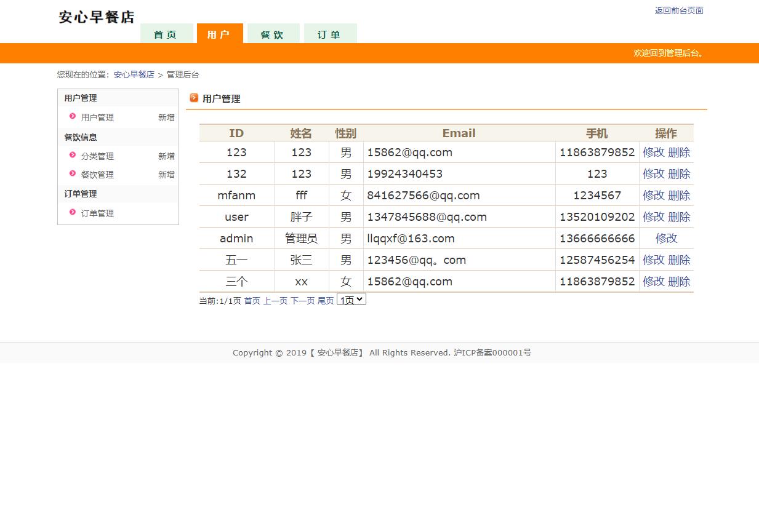Image resolution: width=759 pixels, height=532 pixels.
Task: Jump to 尾页 in pagination
Action: coord(326,301)
